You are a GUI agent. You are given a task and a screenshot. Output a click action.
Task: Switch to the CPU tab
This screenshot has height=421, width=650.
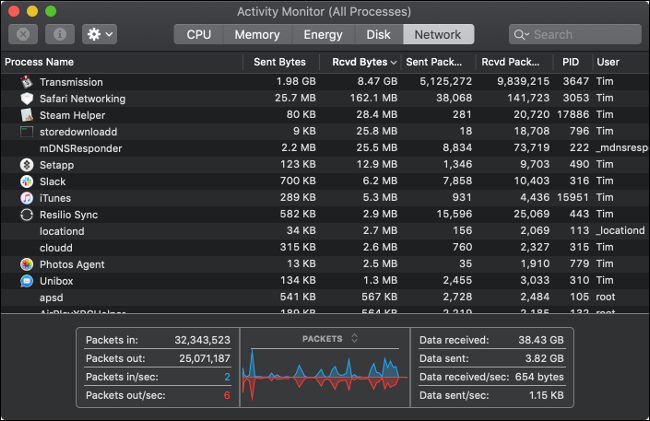[199, 34]
